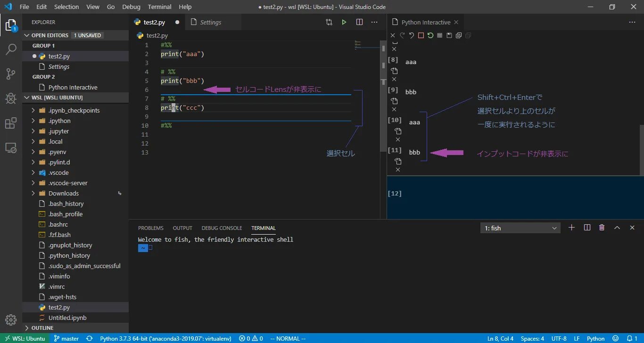The width and height of the screenshot is (644, 343).
Task: Restart the IPython kernel green icon
Action: [430, 35]
